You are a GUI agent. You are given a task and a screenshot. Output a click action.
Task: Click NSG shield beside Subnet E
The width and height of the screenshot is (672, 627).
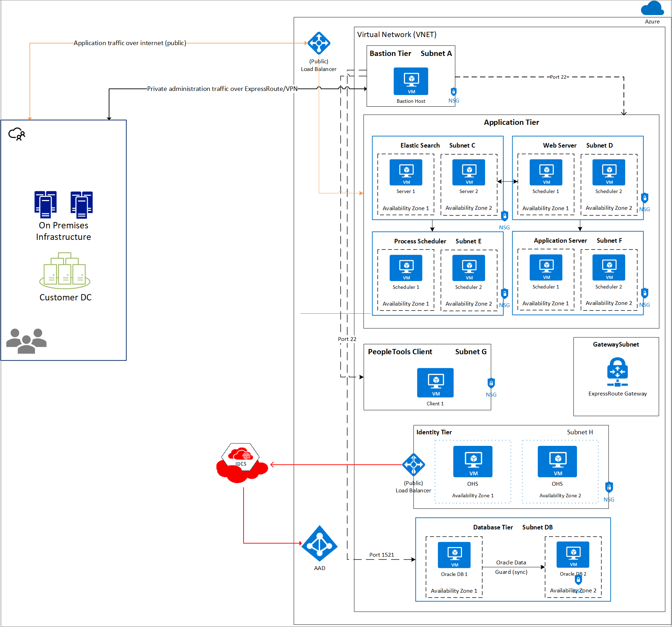coord(505,293)
